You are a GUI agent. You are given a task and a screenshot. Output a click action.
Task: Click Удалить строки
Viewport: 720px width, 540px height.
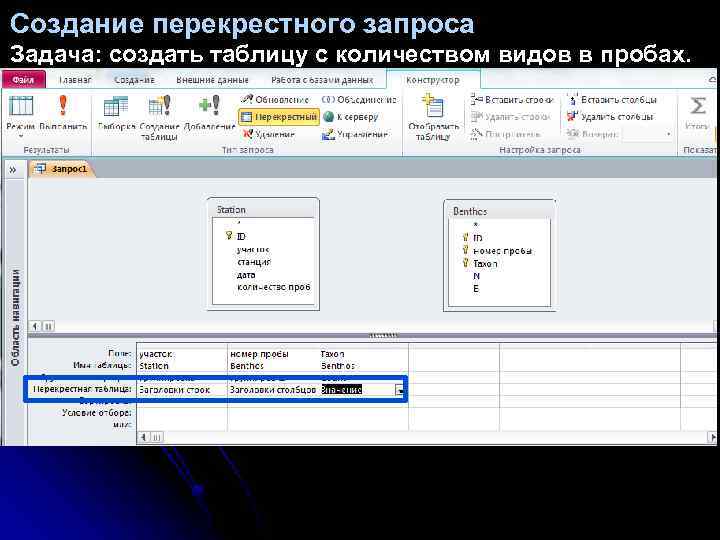(511, 117)
